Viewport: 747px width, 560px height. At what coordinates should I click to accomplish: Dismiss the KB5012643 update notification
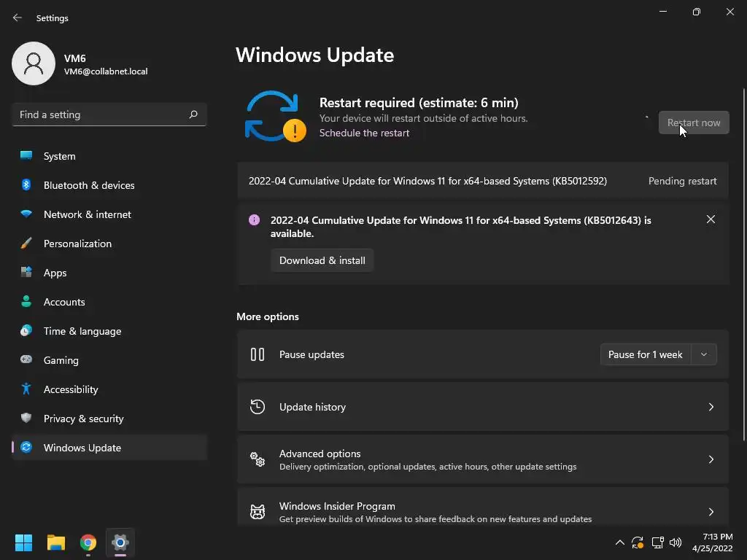coord(711,219)
